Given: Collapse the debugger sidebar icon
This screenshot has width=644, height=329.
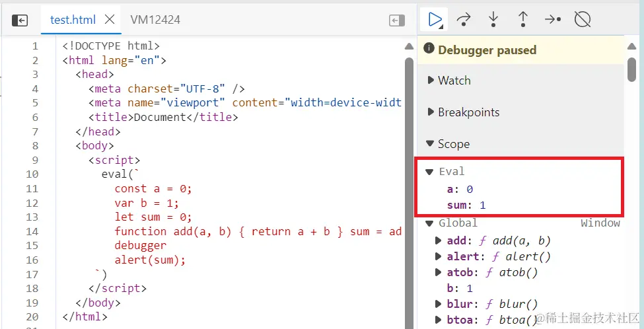Looking at the screenshot, I should [x=397, y=20].
